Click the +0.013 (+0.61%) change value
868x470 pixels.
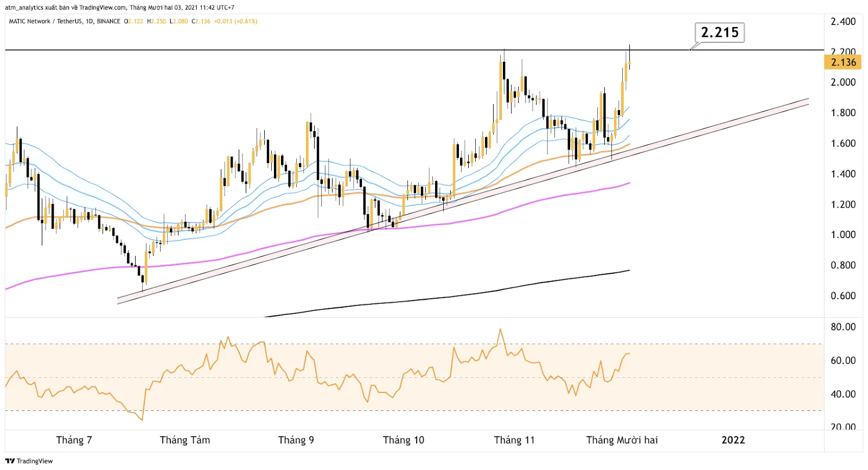click(x=235, y=21)
